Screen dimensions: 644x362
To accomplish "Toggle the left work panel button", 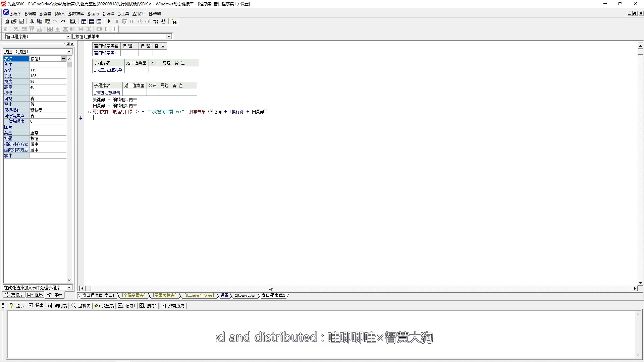I will tap(84, 21).
